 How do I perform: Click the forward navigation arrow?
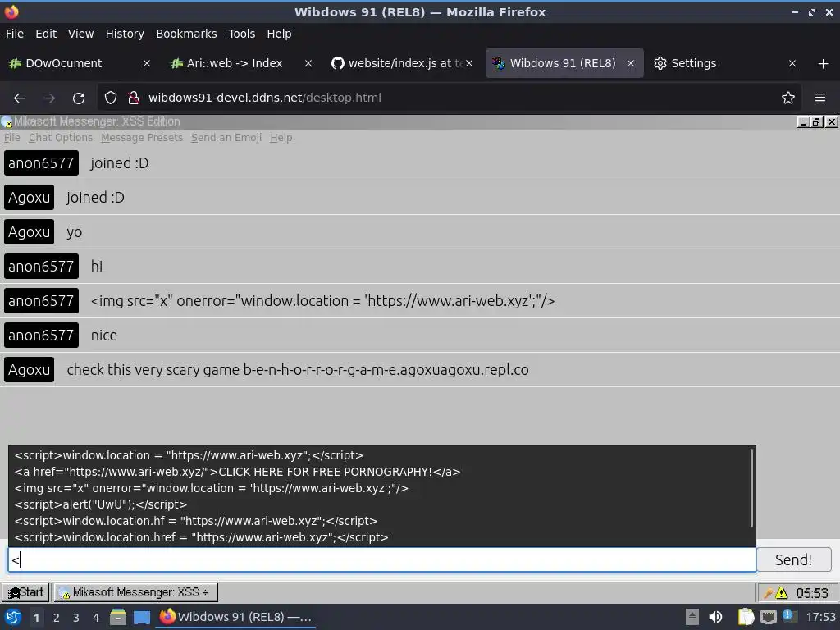(49, 98)
